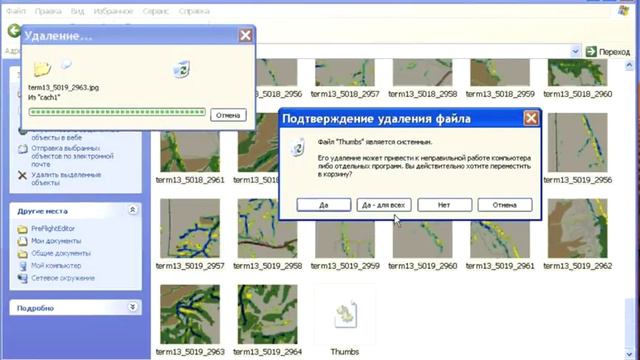This screenshot has height=360, width=640.
Task: Click Мои документы folder icon
Action: 22,241
